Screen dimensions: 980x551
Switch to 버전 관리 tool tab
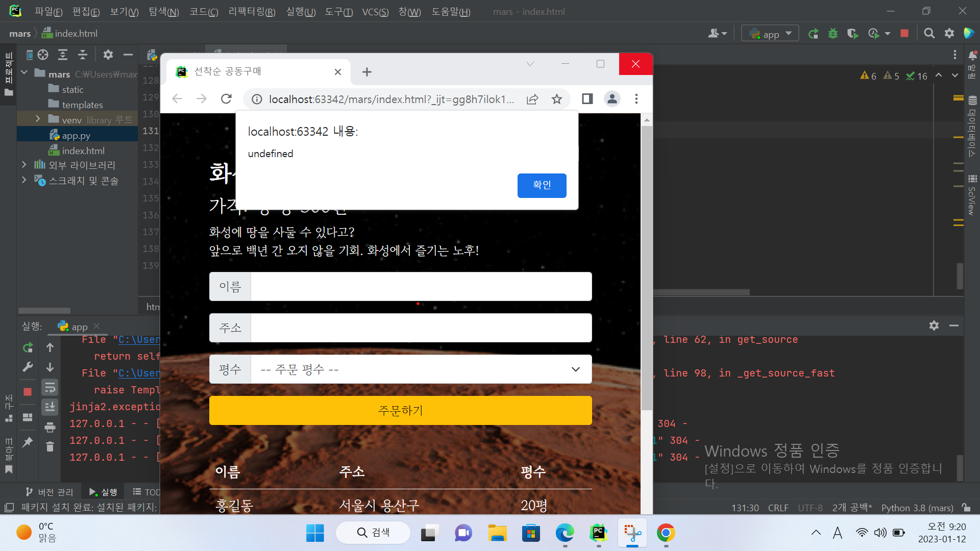(50, 492)
